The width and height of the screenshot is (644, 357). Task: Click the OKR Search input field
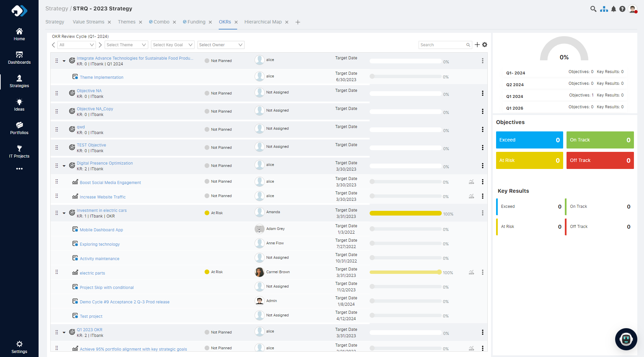tap(442, 45)
